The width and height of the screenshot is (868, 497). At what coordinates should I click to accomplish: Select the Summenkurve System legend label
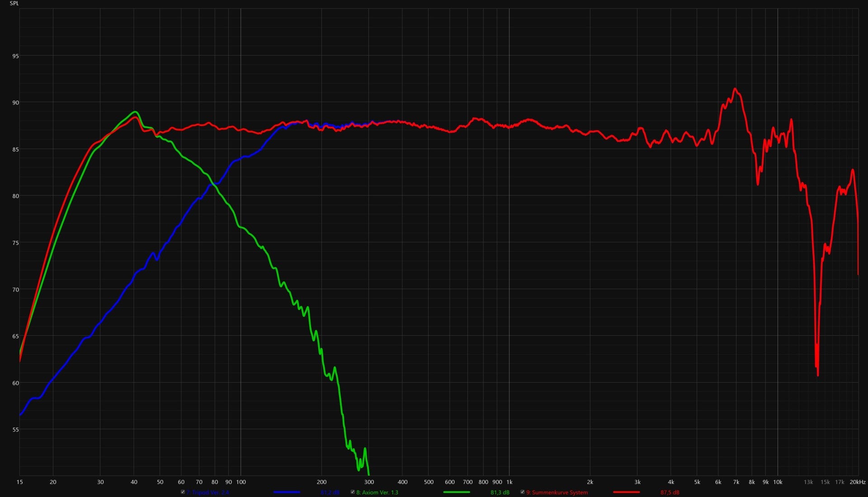click(557, 492)
